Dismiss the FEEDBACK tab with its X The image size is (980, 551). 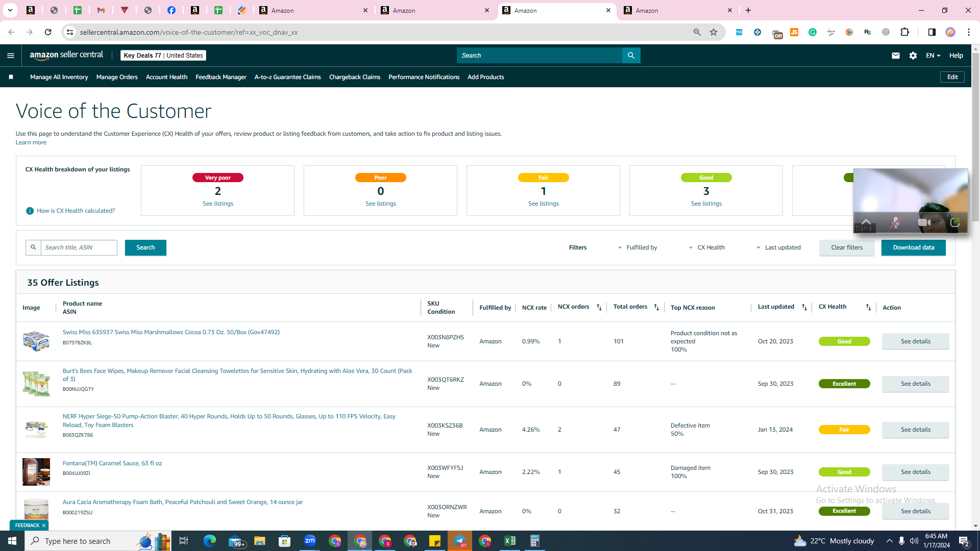pos(44,525)
